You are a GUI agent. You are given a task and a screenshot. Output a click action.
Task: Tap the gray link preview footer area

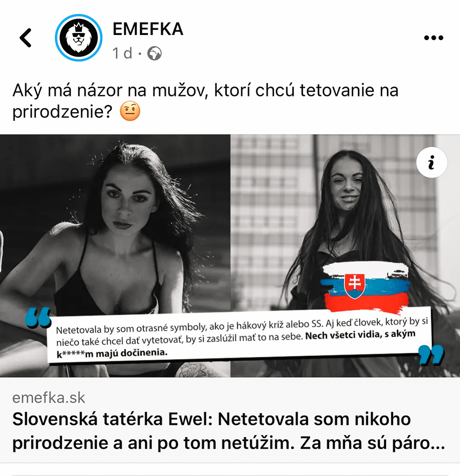230,420
